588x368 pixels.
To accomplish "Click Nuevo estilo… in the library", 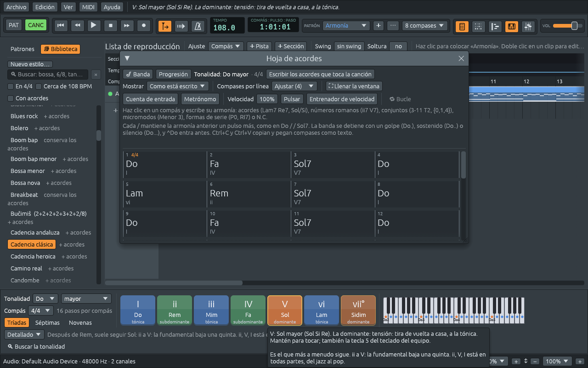I will click(30, 64).
